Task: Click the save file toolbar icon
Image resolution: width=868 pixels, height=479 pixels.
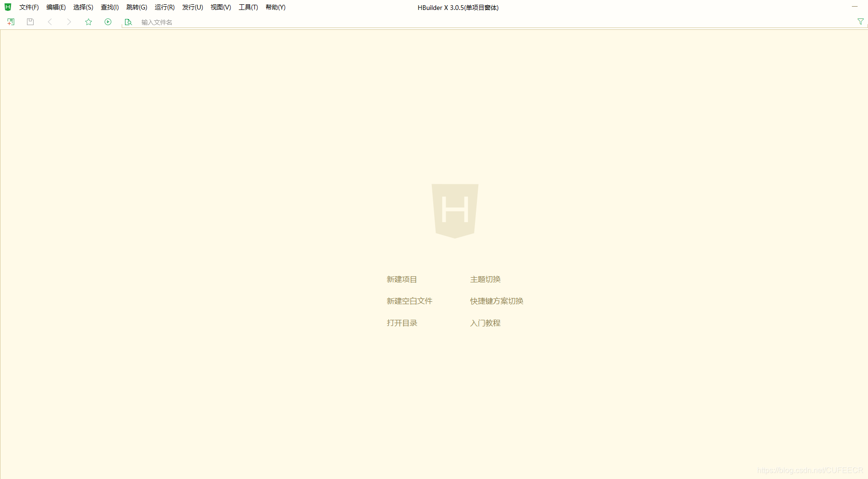Action: click(x=30, y=22)
